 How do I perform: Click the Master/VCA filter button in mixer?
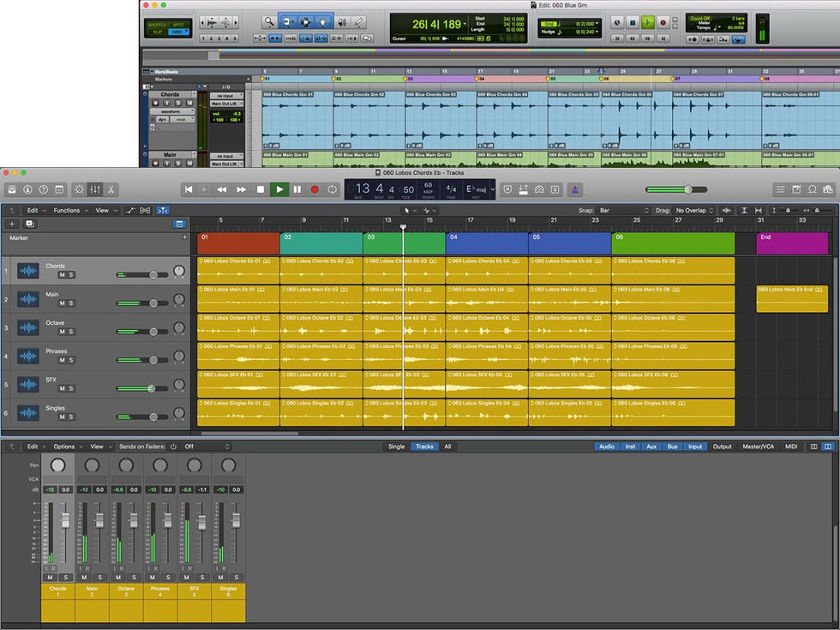click(x=759, y=447)
